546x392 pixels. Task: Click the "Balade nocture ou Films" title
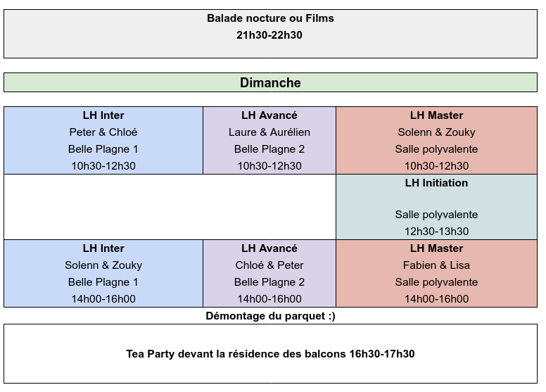(x=270, y=18)
